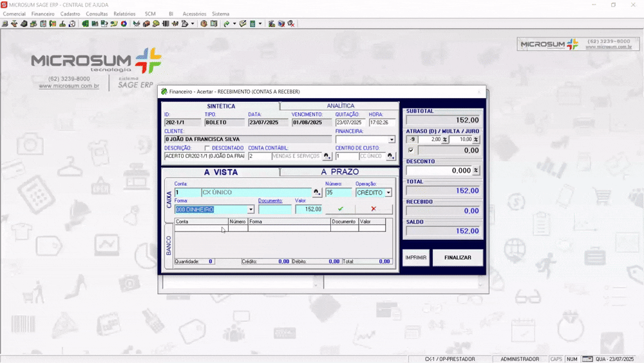Click the IMPRIMIR button
This screenshot has width=644, height=363.
(415, 258)
